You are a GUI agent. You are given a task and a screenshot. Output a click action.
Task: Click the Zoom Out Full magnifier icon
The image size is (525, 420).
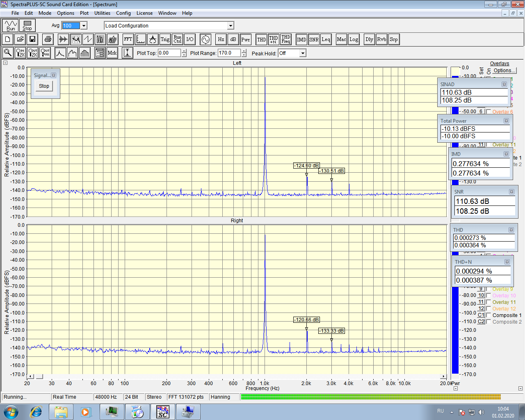45,53
